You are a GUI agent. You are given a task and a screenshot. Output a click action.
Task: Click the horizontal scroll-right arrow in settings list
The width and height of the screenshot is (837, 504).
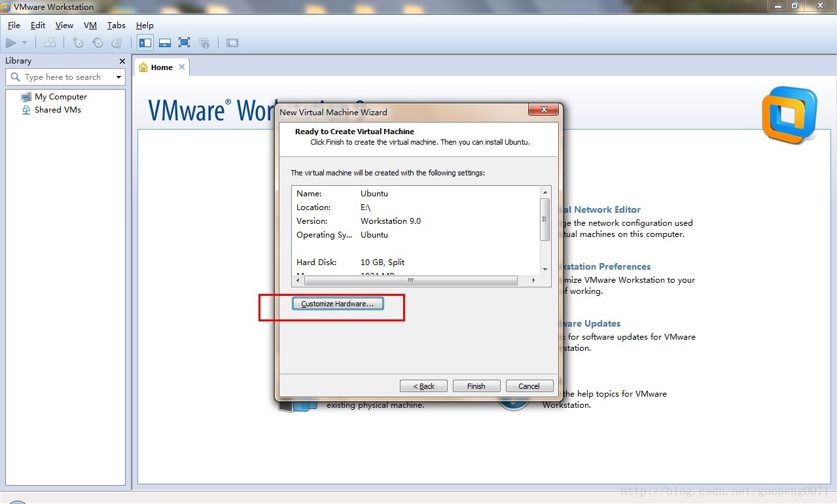click(x=533, y=280)
